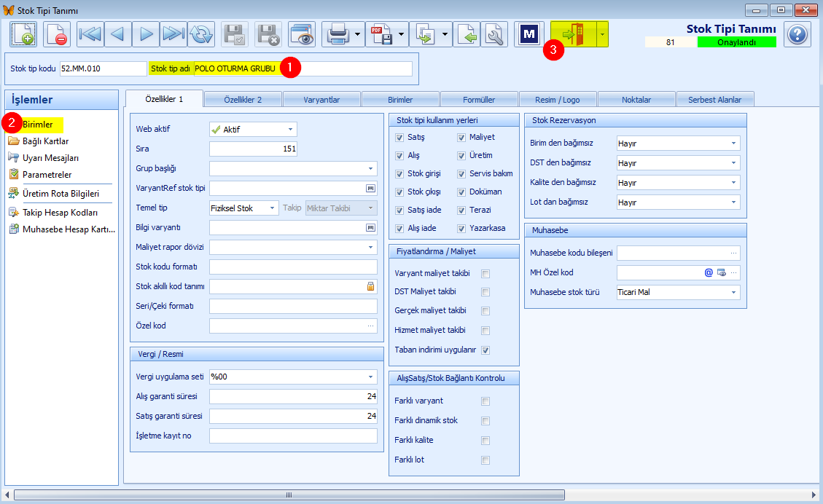Image resolution: width=823 pixels, height=504 pixels.
Task: Open the help question mark icon
Action: click(x=797, y=35)
